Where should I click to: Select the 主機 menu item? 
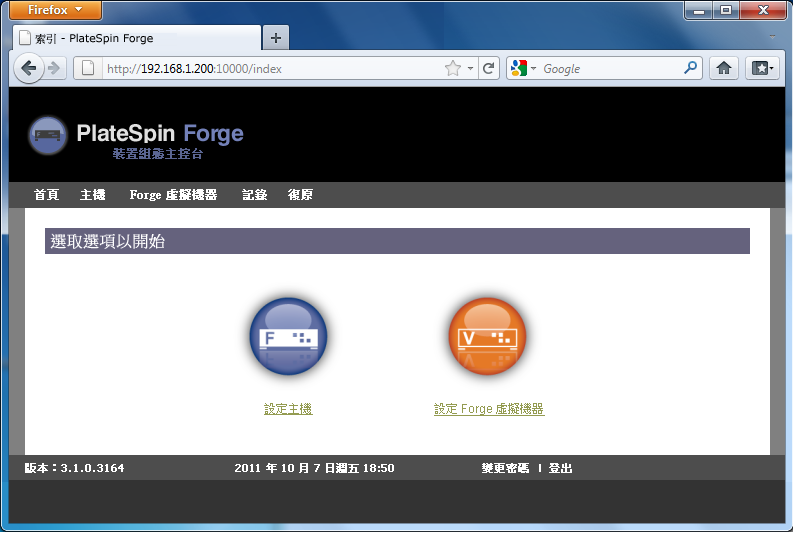pyautogui.click(x=93, y=195)
